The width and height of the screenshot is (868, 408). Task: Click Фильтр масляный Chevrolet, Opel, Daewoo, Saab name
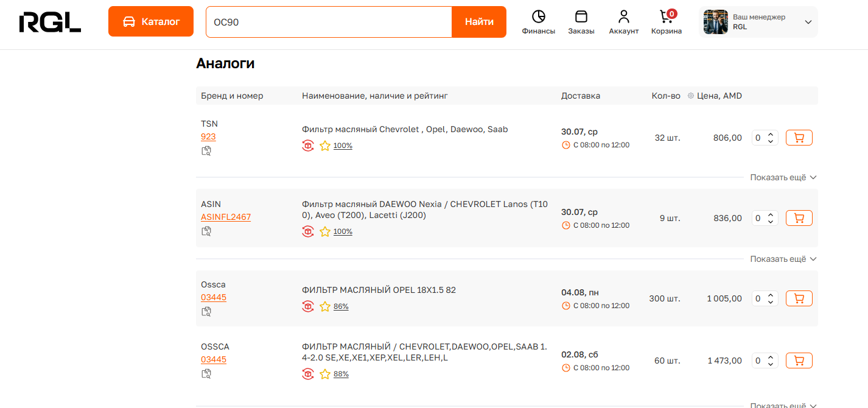point(405,129)
